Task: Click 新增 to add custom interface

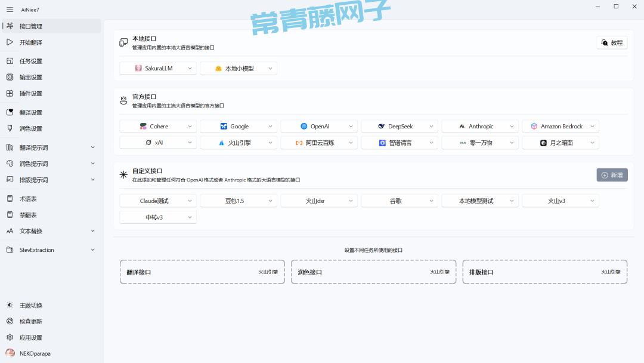Action: [612, 175]
